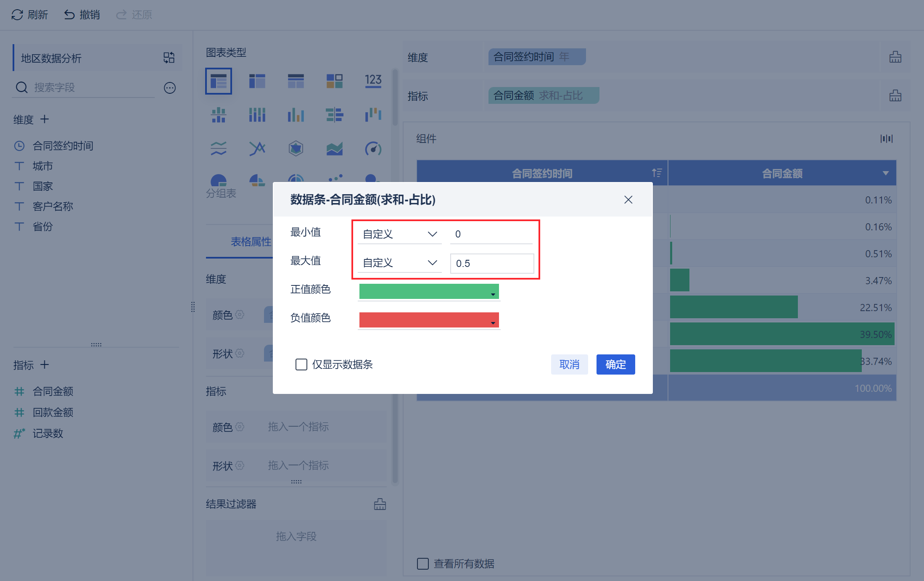Select the cross table chart type

click(257, 81)
